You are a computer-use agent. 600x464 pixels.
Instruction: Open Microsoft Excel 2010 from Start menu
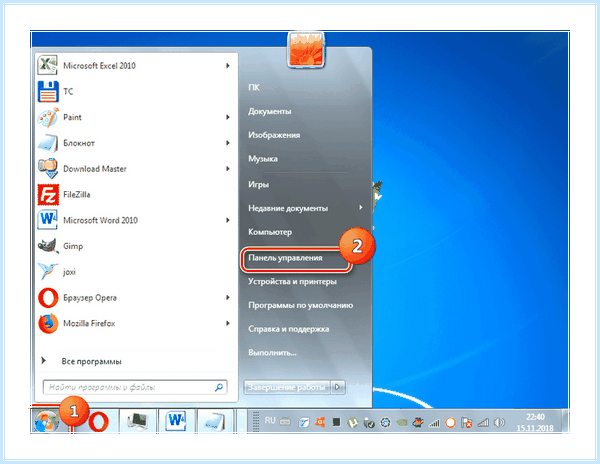(136, 65)
